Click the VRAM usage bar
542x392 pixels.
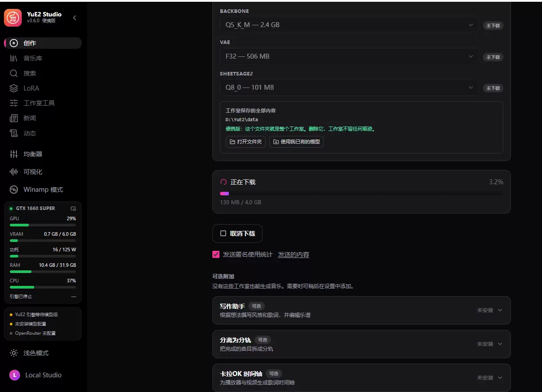pyautogui.click(x=43, y=241)
